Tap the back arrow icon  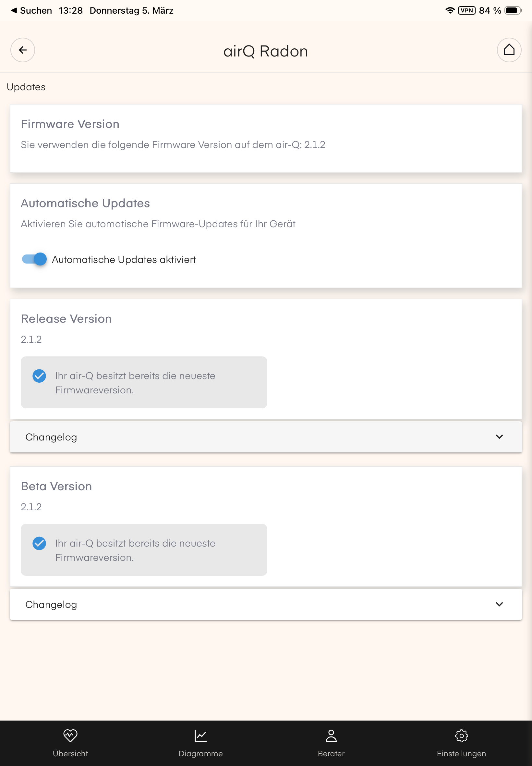pos(23,50)
